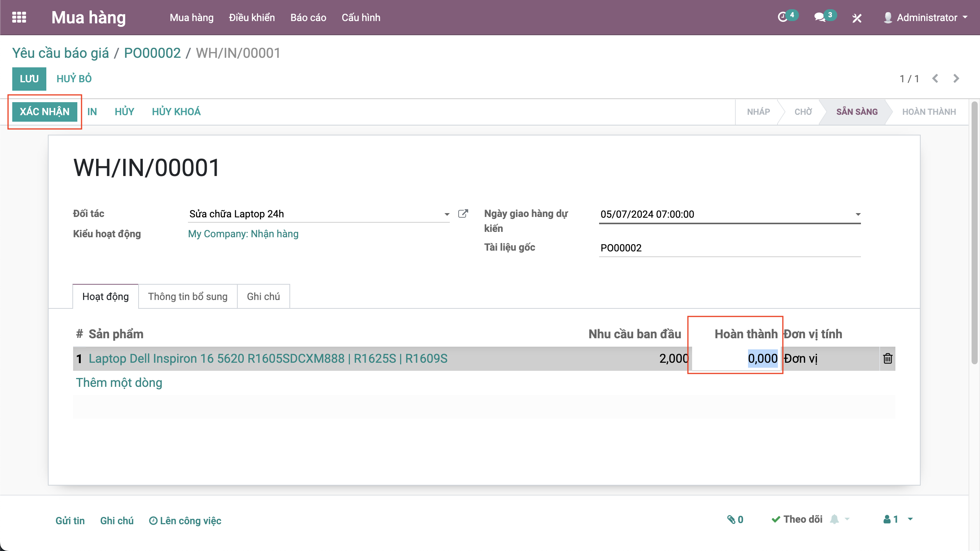Viewport: 980px width, 551px height.
Task: Click the attachments paperclip counter
Action: (x=735, y=520)
